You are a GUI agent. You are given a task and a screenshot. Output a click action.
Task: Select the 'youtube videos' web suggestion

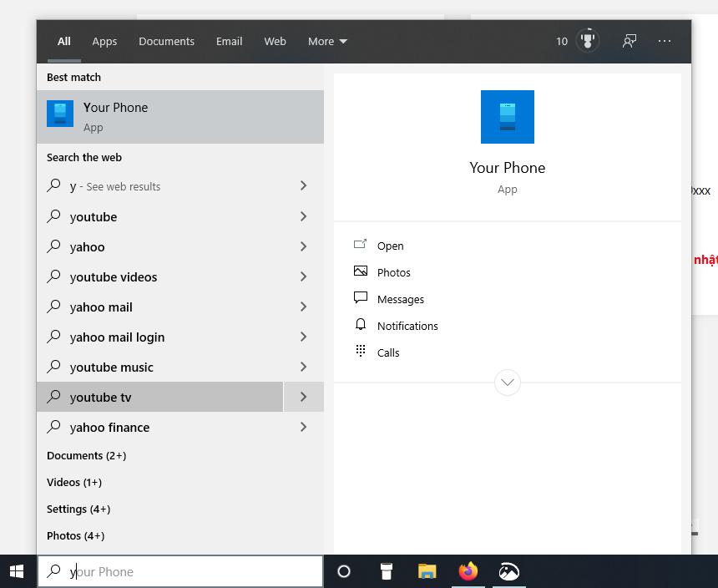[x=159, y=276]
